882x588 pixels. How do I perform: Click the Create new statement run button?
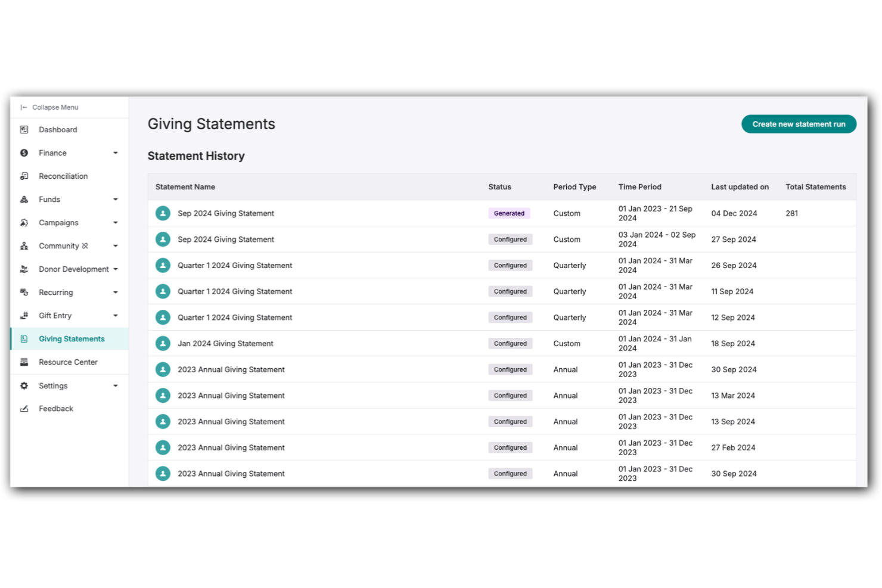(799, 124)
